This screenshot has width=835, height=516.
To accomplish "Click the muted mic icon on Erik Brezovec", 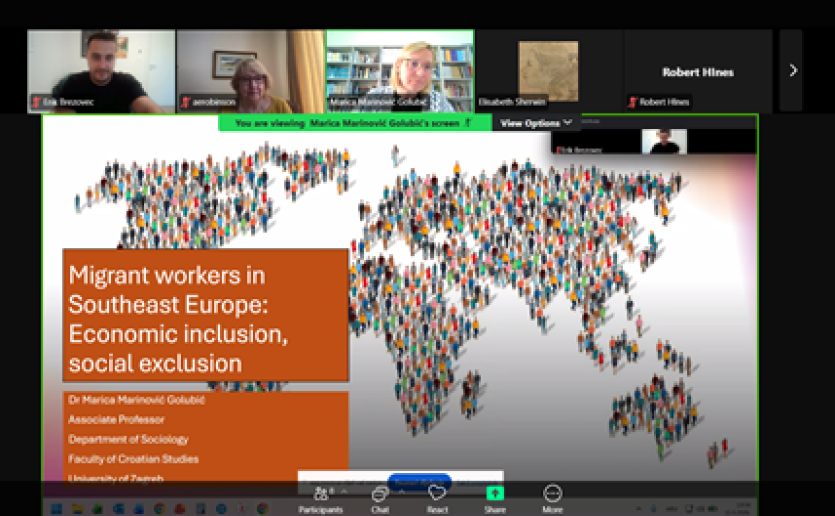I will coord(36,102).
